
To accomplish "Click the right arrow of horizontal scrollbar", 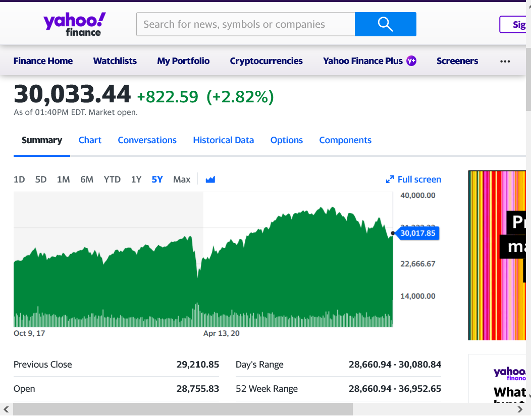I will [520, 409].
